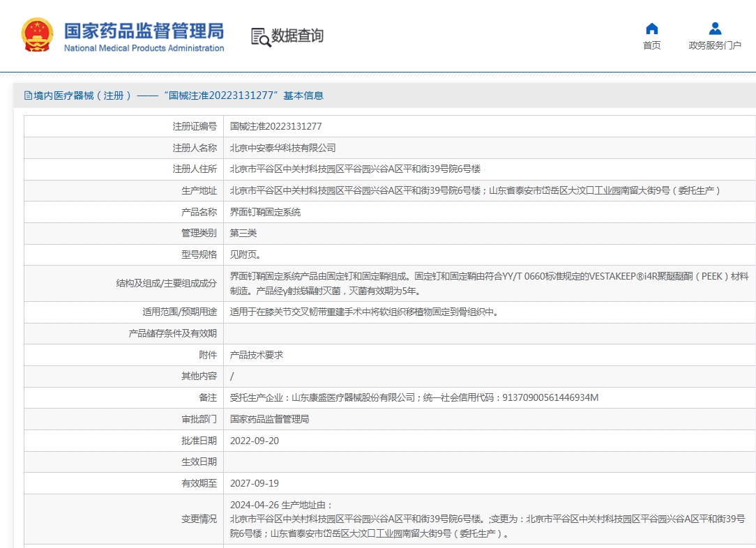Select the 注册人名称 label cell
This screenshot has width=756, height=548.
click(124, 148)
